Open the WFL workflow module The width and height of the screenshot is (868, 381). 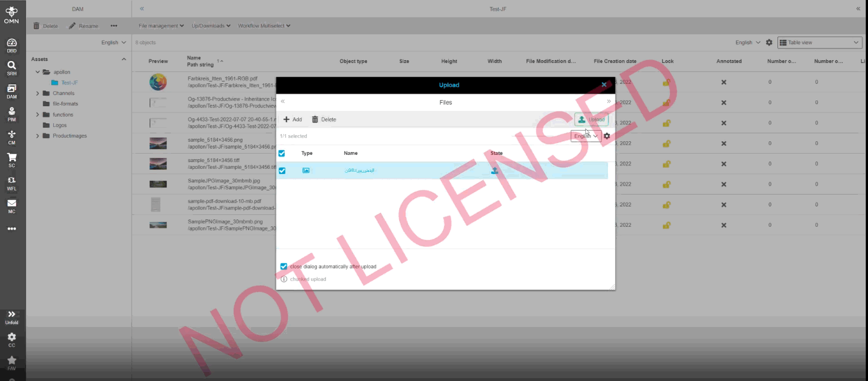pyautogui.click(x=12, y=184)
